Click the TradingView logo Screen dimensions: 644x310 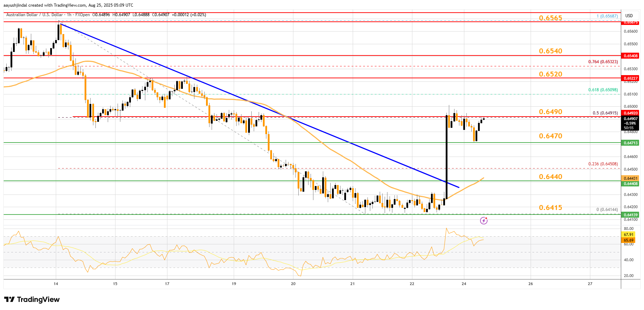tap(32, 299)
